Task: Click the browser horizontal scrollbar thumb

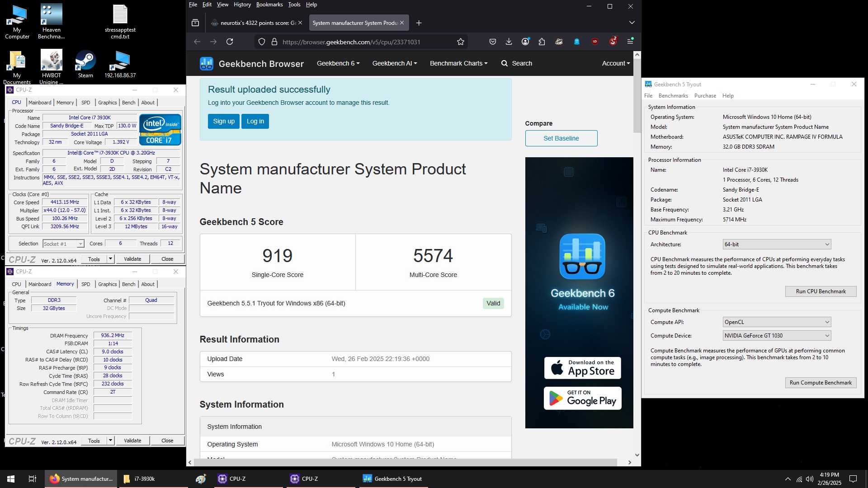Action: coord(405,462)
